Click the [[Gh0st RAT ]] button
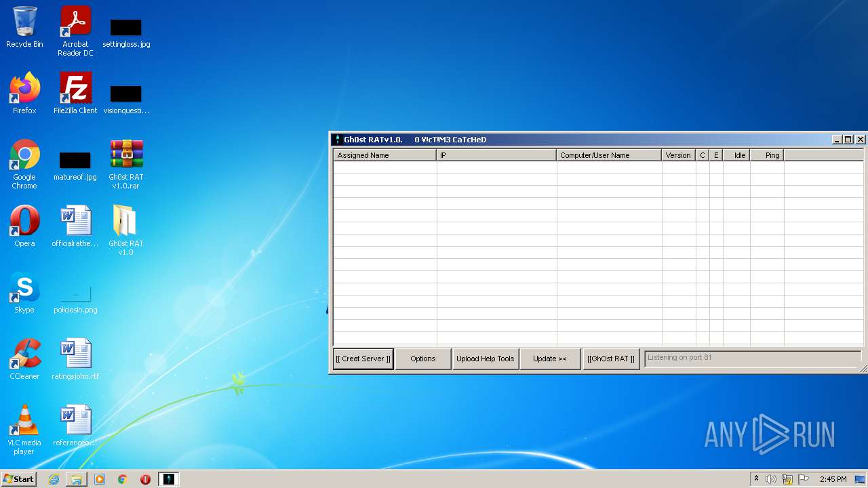 click(611, 359)
